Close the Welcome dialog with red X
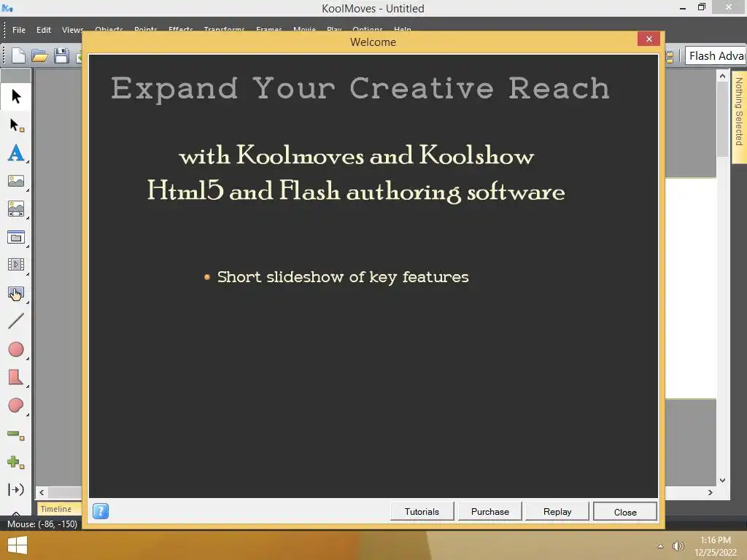The height and width of the screenshot is (560, 747). (x=649, y=39)
